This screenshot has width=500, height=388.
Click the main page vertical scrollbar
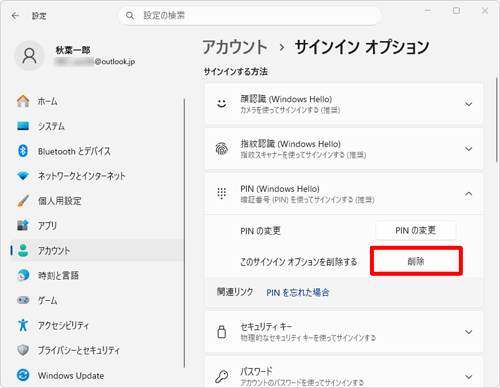pos(496,119)
